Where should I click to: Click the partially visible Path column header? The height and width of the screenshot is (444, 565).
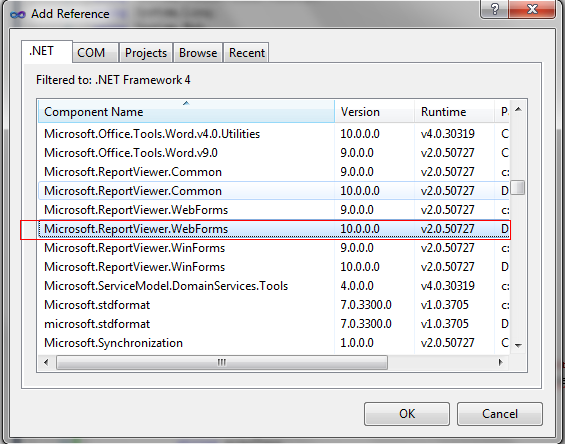point(502,112)
